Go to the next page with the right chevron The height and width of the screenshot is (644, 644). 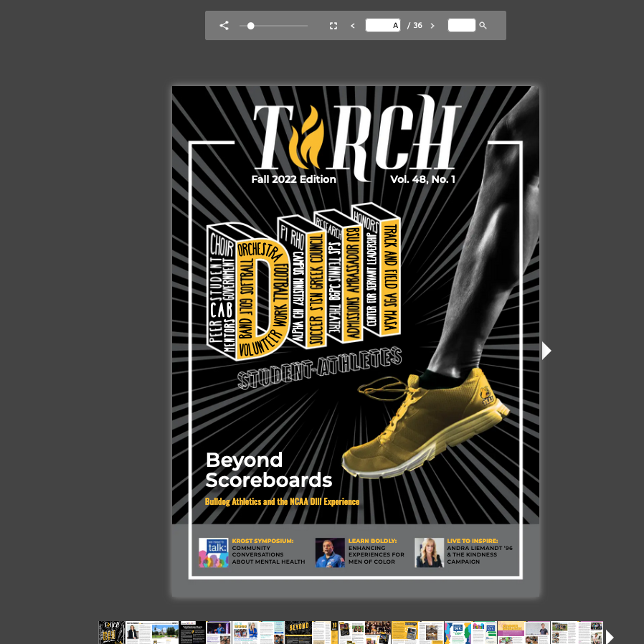pos(432,26)
